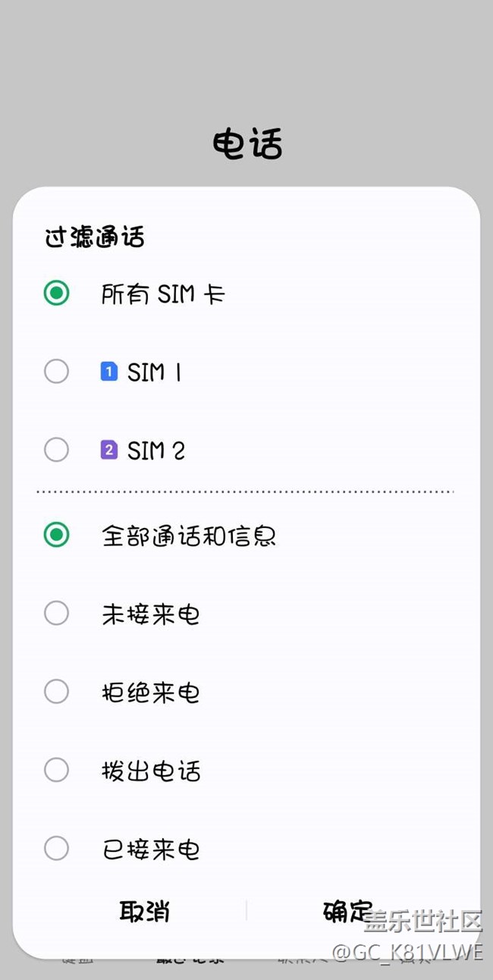
Task: Choose the SIM 2 radio button
Action: 57,451
